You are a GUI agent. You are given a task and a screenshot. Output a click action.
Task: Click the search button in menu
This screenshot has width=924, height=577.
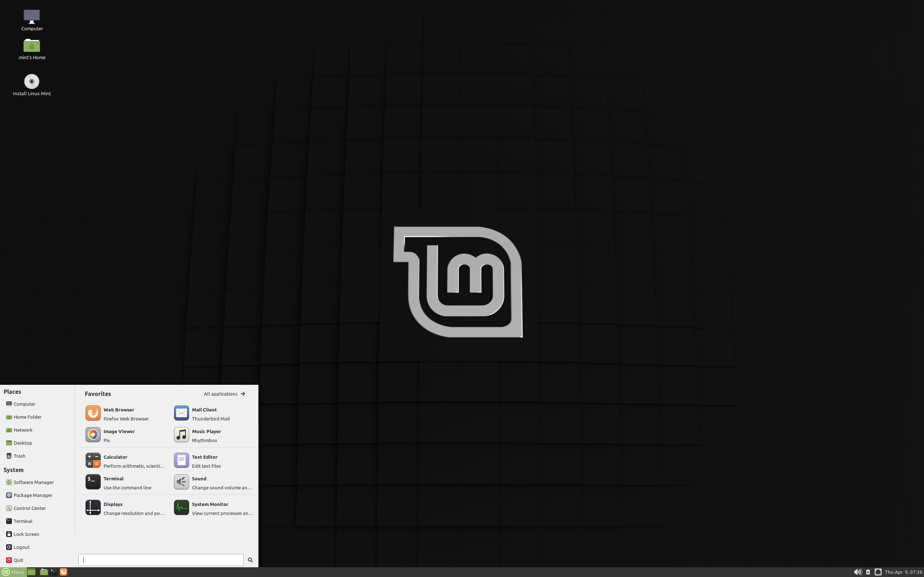[251, 559]
